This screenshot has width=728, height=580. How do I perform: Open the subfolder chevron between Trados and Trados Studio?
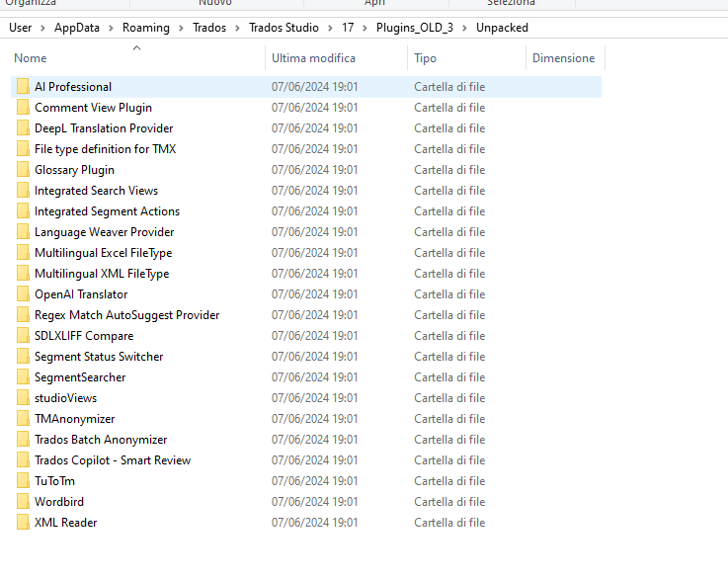coord(237,28)
